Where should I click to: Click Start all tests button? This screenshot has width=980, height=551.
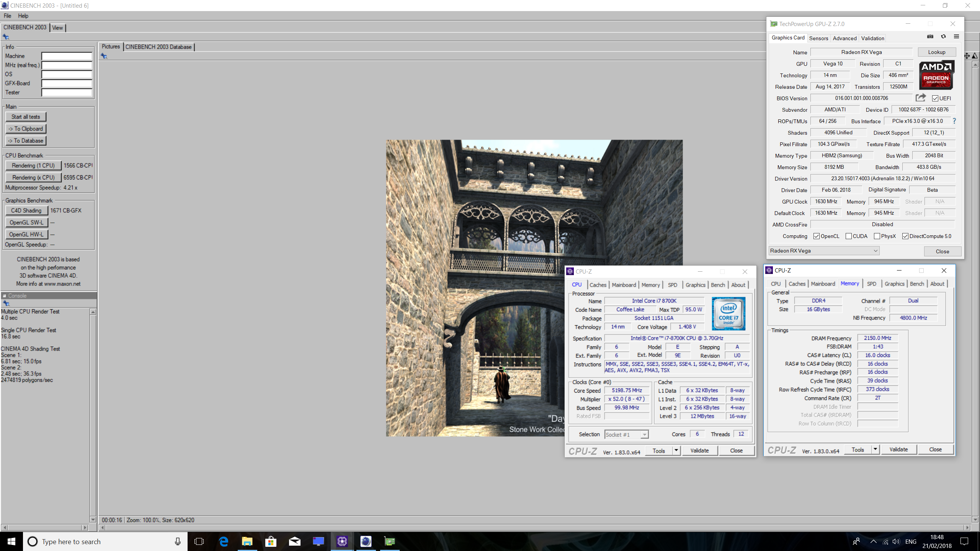click(x=26, y=117)
